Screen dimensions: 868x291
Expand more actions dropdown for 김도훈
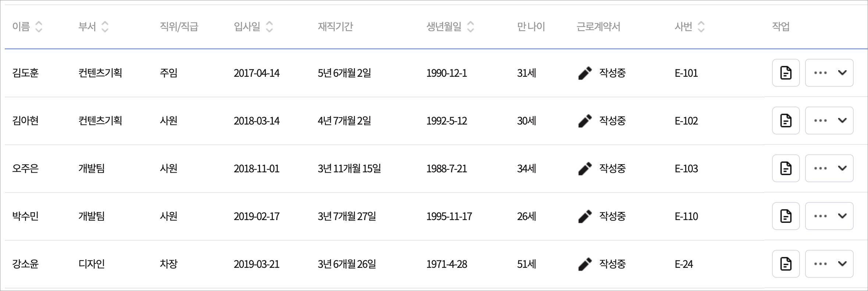coord(829,73)
